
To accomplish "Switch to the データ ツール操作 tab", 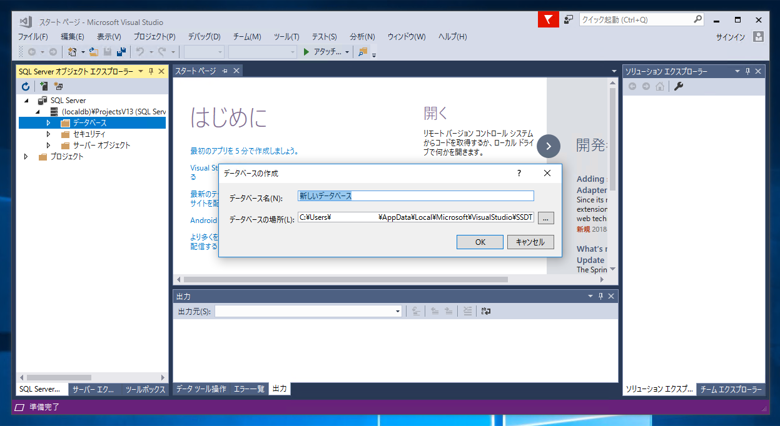I will pos(201,389).
